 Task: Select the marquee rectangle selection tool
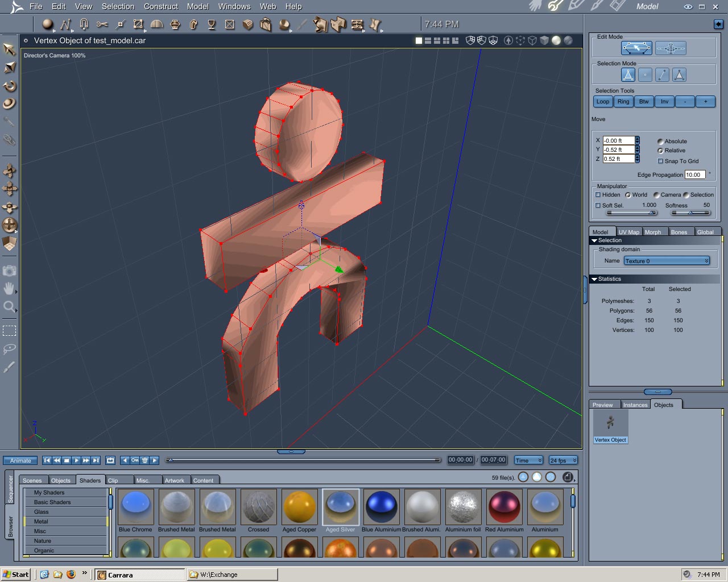pos(9,331)
